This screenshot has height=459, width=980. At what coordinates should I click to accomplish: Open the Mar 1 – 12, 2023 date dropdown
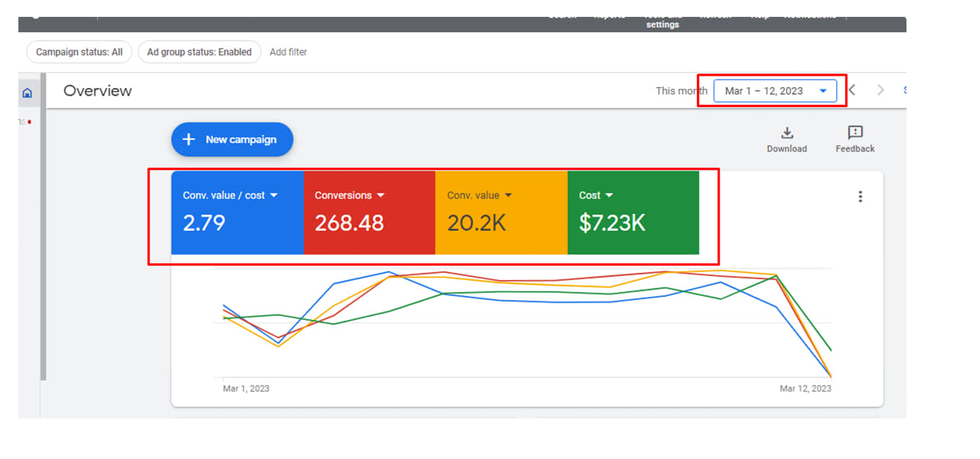(775, 91)
